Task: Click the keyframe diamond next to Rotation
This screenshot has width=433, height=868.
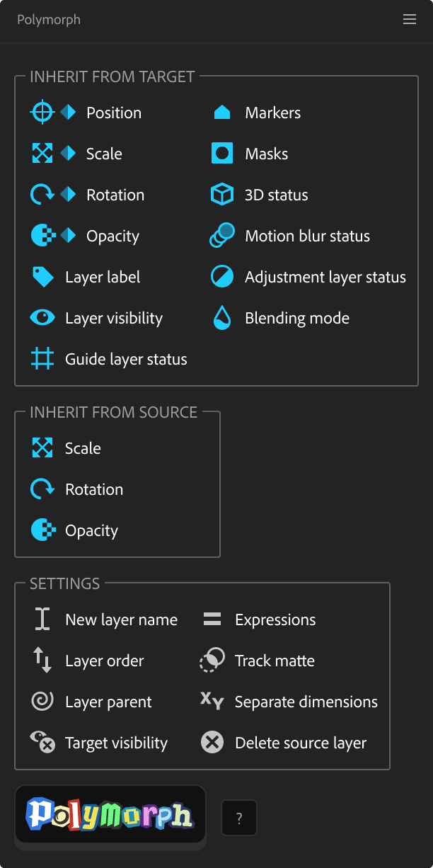Action: 68,195
